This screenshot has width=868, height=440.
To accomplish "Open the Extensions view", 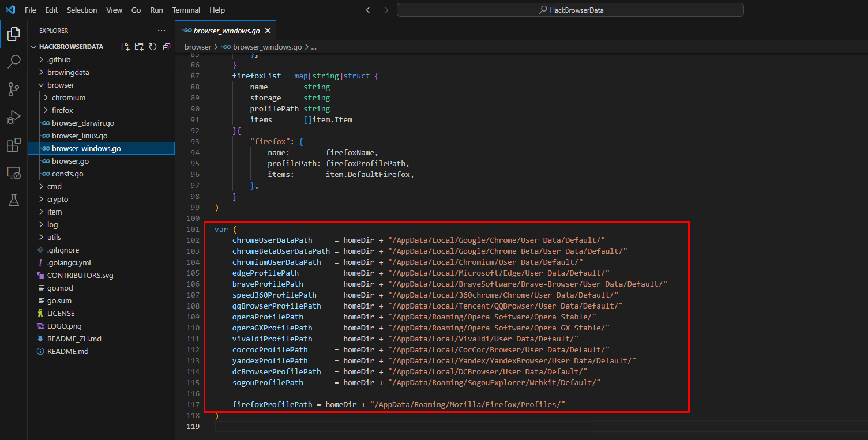I will click(13, 145).
